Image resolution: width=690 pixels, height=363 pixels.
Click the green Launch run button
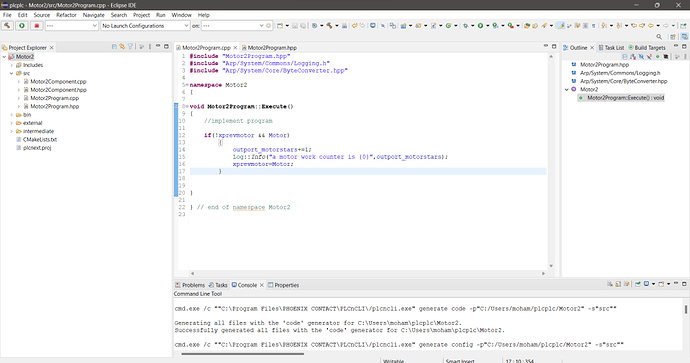point(22,26)
